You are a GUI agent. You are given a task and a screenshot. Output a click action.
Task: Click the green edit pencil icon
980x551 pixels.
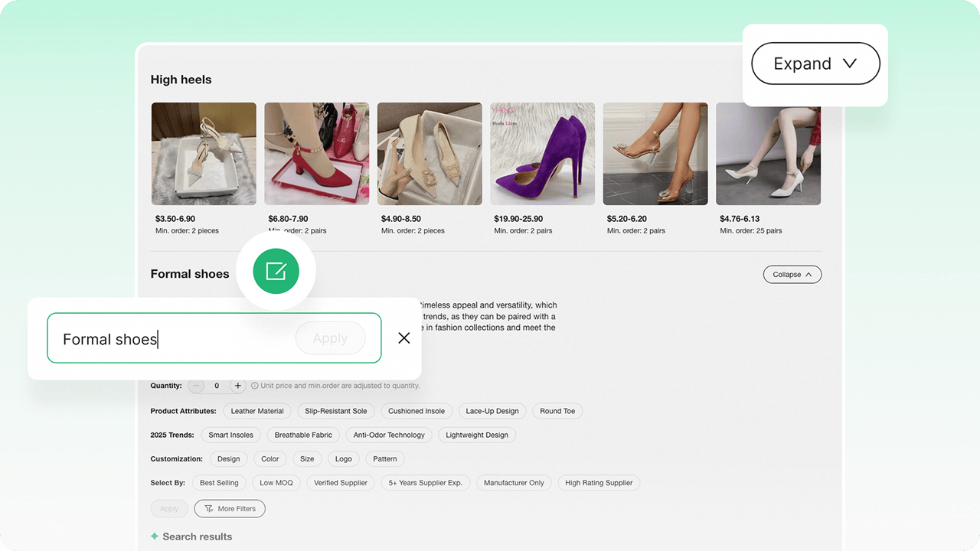click(276, 271)
